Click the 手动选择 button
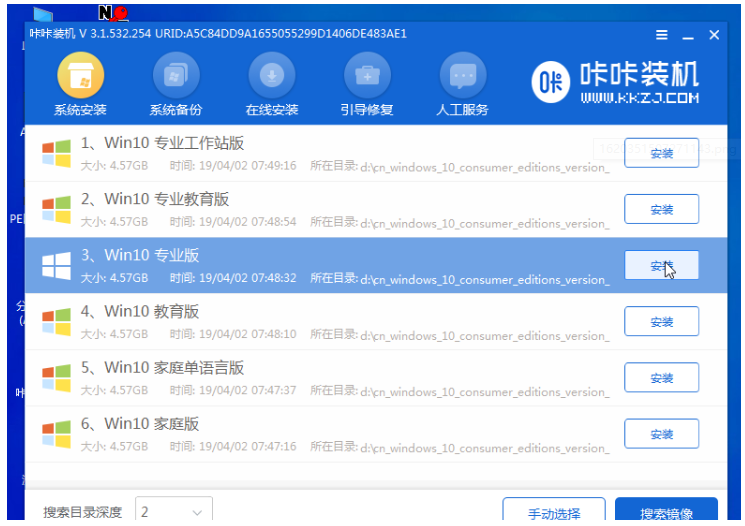The width and height of the screenshot is (745, 526). [x=553, y=512]
